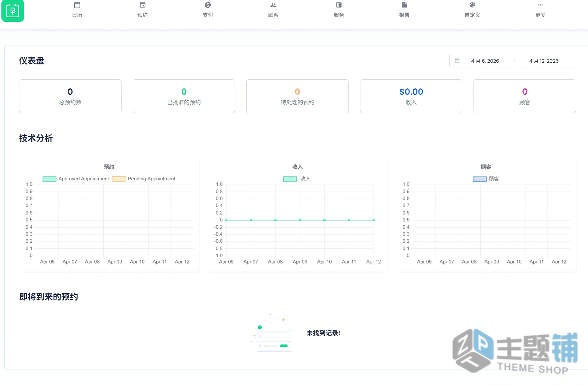Set start date 4 月 6, 2026
This screenshot has width=588, height=385.
click(485, 61)
